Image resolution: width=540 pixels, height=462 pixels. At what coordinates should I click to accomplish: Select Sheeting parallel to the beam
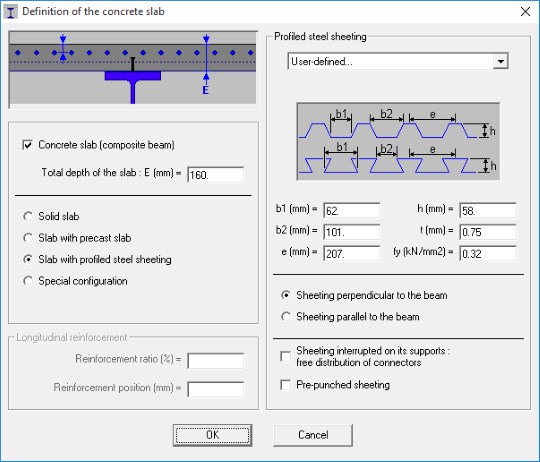286,316
